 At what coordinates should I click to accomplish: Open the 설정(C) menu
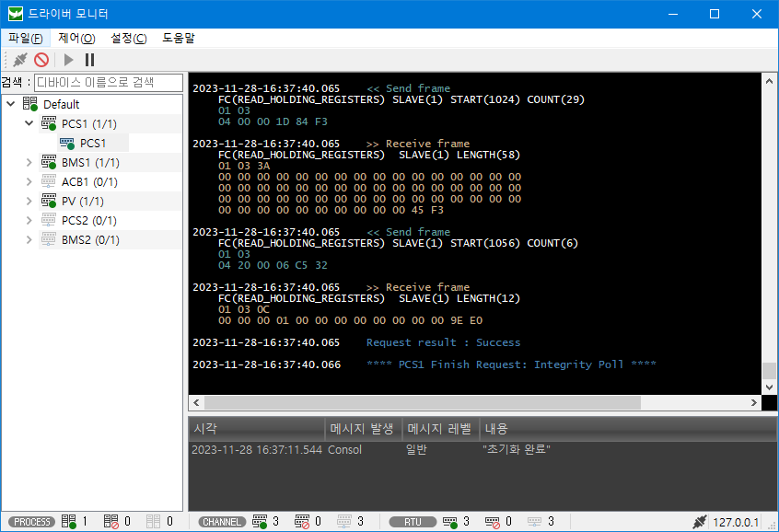[x=129, y=39]
